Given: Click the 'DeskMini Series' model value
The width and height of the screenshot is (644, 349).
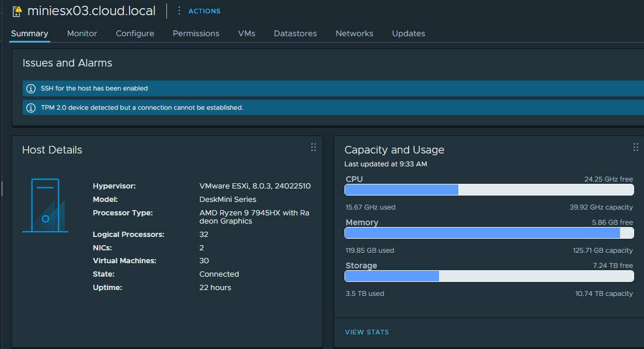Looking at the screenshot, I should pos(228,199).
